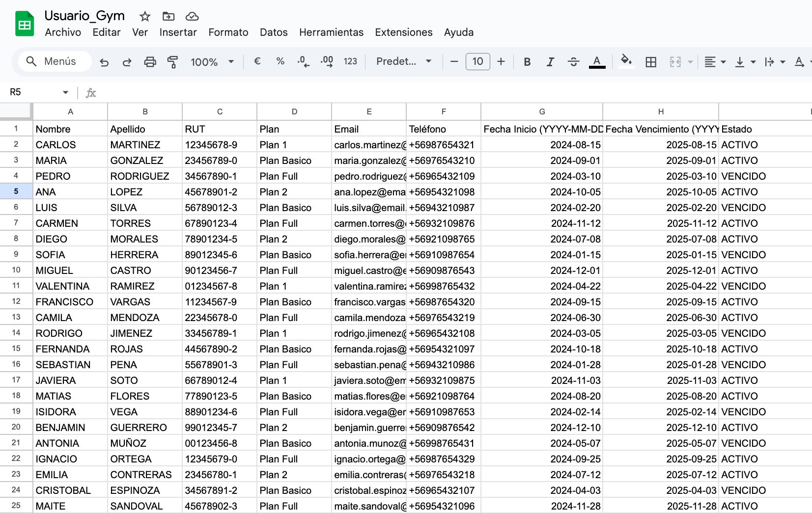The height and width of the screenshot is (513, 812).
Task: Toggle bold formatting
Action: pos(527,62)
